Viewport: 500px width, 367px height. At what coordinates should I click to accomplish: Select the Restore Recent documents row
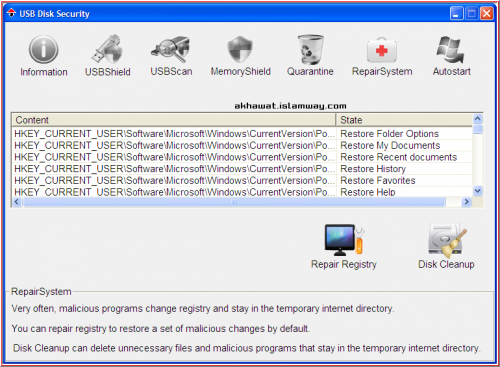tap(242, 157)
